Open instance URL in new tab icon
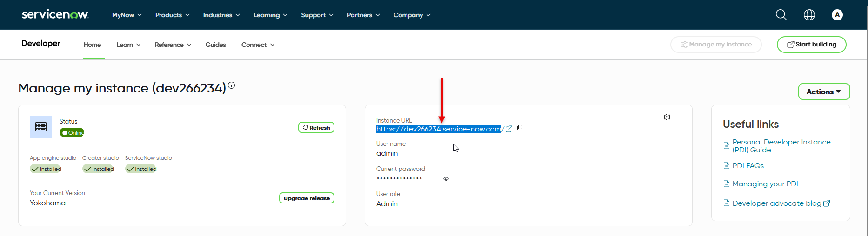The width and height of the screenshot is (868, 236). click(509, 129)
